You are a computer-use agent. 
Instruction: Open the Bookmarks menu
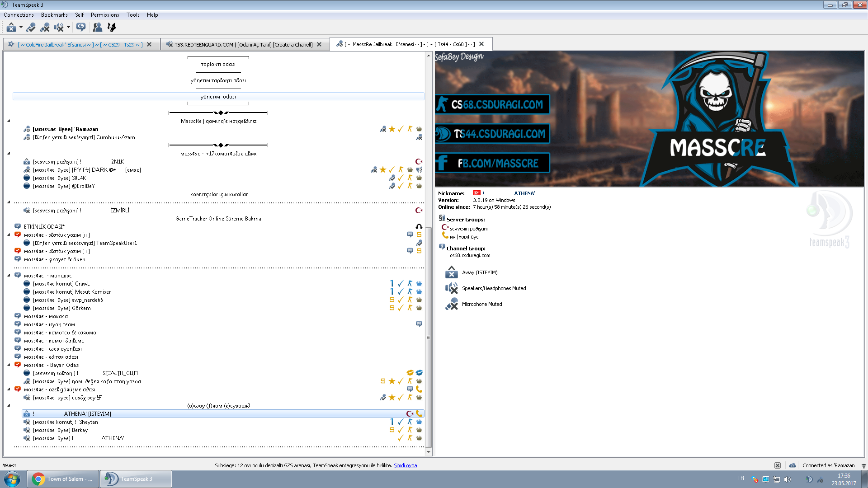pyautogui.click(x=54, y=15)
